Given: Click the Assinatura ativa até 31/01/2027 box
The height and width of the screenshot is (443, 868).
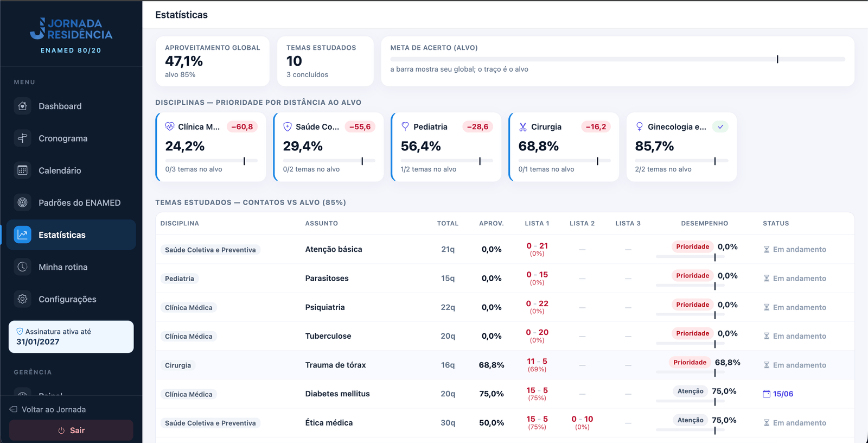Looking at the screenshot, I should (71, 337).
